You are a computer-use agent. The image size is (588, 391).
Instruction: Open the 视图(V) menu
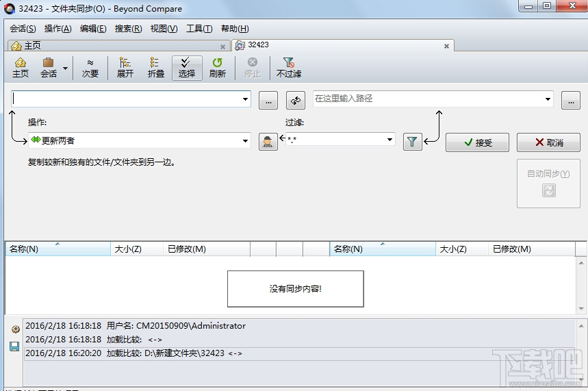point(164,29)
